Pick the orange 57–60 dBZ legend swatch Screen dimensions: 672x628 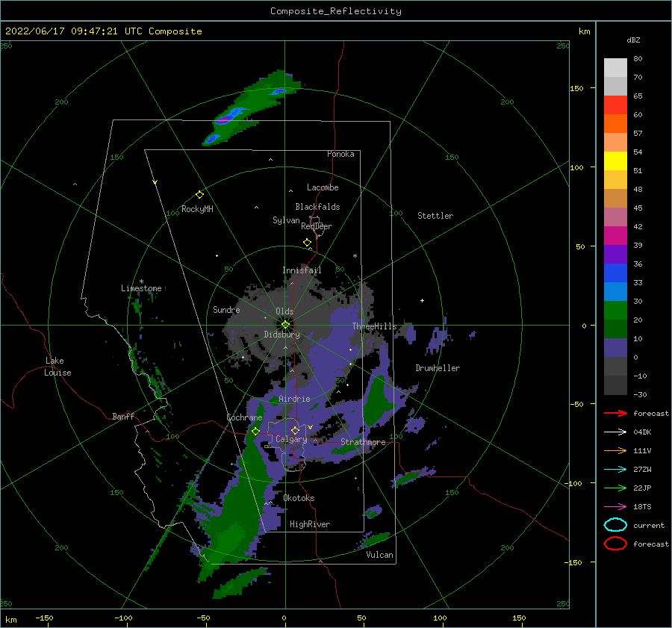click(x=615, y=124)
